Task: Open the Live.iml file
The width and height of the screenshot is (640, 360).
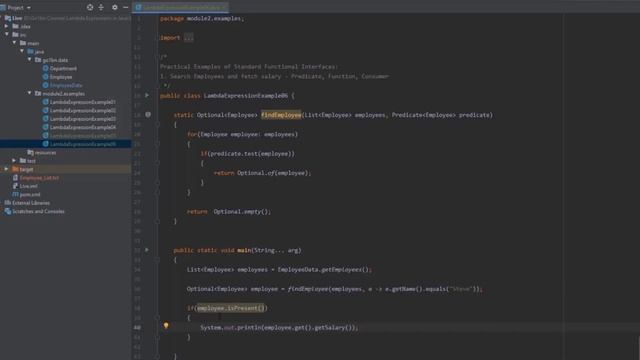Action: coord(28,186)
